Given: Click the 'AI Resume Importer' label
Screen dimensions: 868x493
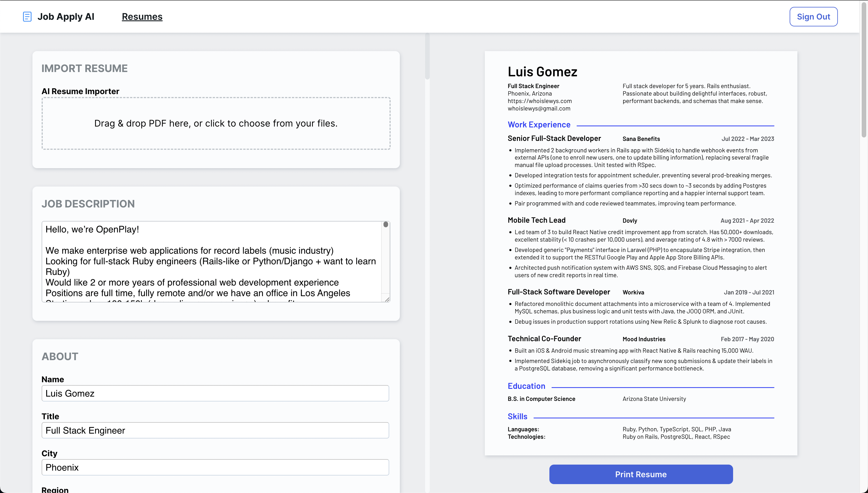Looking at the screenshot, I should (x=80, y=92).
